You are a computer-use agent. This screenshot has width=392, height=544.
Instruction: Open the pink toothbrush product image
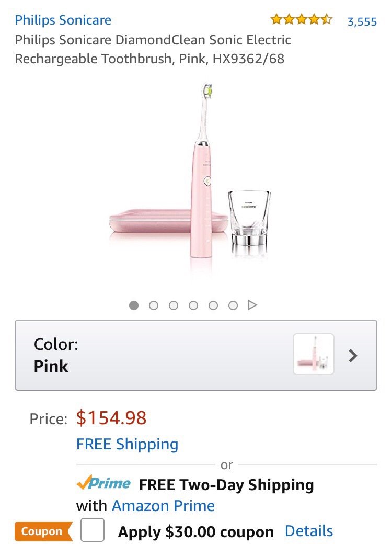pos(196,178)
